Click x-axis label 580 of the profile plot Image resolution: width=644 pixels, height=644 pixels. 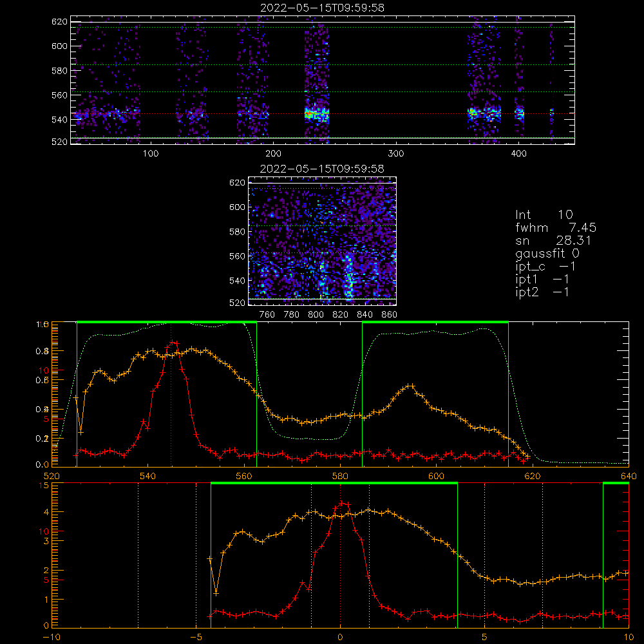(x=340, y=477)
